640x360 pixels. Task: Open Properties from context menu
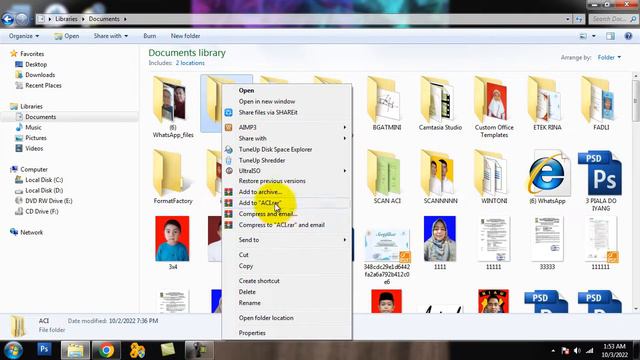252,333
